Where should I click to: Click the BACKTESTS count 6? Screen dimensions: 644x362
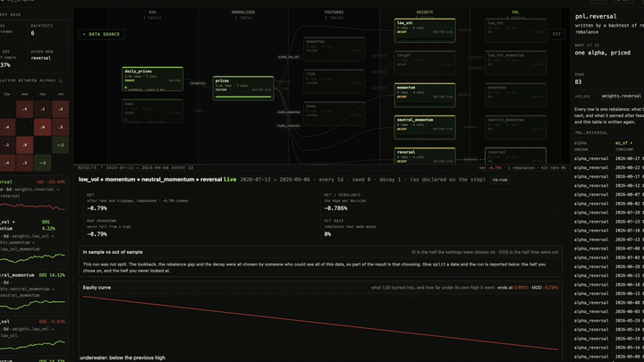33,33
